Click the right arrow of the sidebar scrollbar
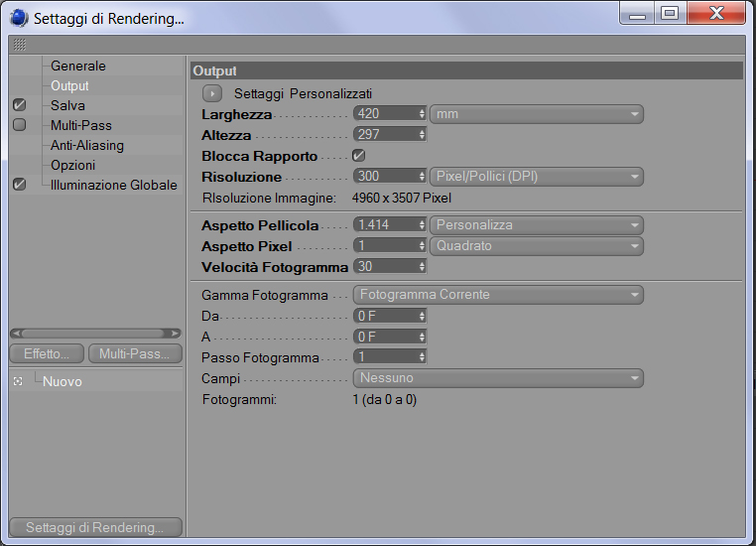Viewport: 756px width, 546px height. [x=175, y=334]
